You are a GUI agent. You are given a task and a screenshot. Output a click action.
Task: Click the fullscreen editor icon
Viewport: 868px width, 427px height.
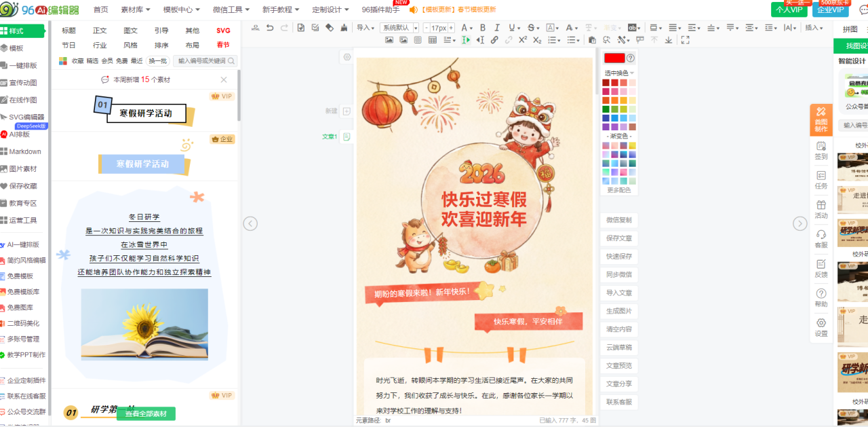click(685, 40)
